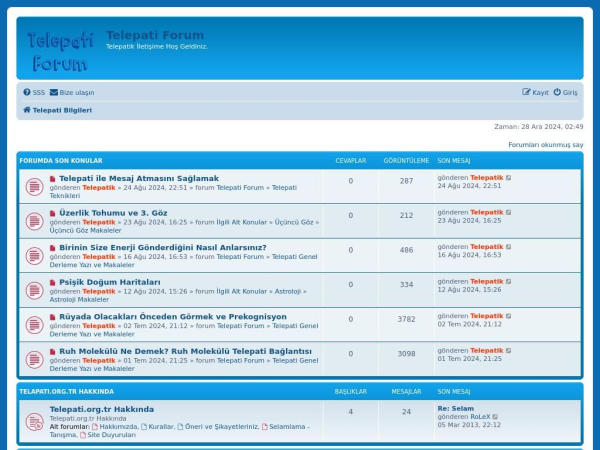This screenshot has height=450, width=600.
Task: Open Üçüncü Göz Makaleler forum link
Action: coord(85,230)
